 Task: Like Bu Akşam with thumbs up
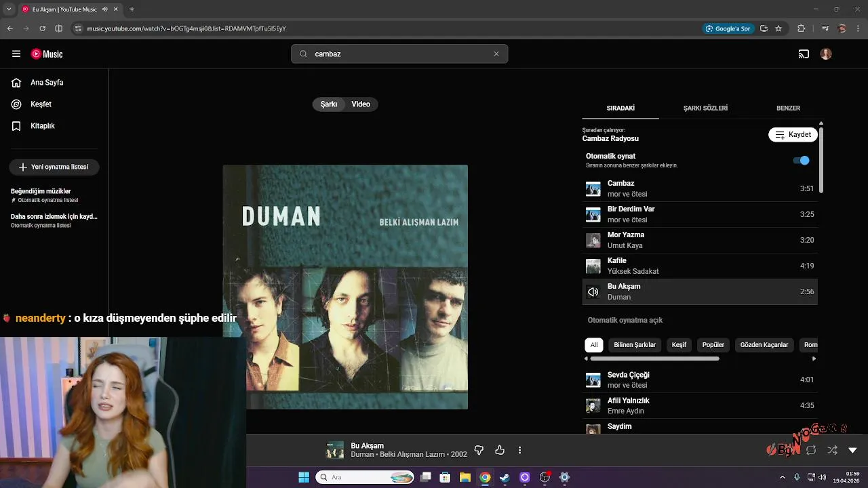[x=500, y=450]
